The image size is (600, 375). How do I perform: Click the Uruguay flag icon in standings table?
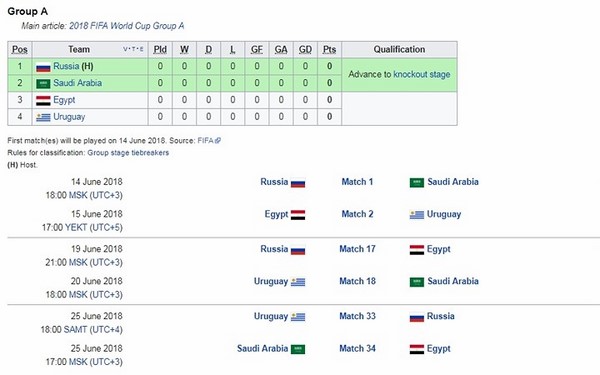(43, 117)
